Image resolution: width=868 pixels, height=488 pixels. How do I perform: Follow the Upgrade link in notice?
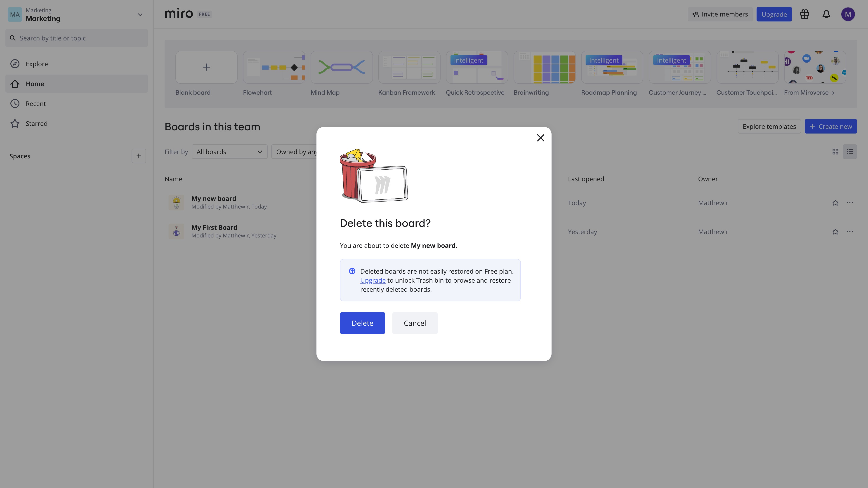(x=373, y=280)
